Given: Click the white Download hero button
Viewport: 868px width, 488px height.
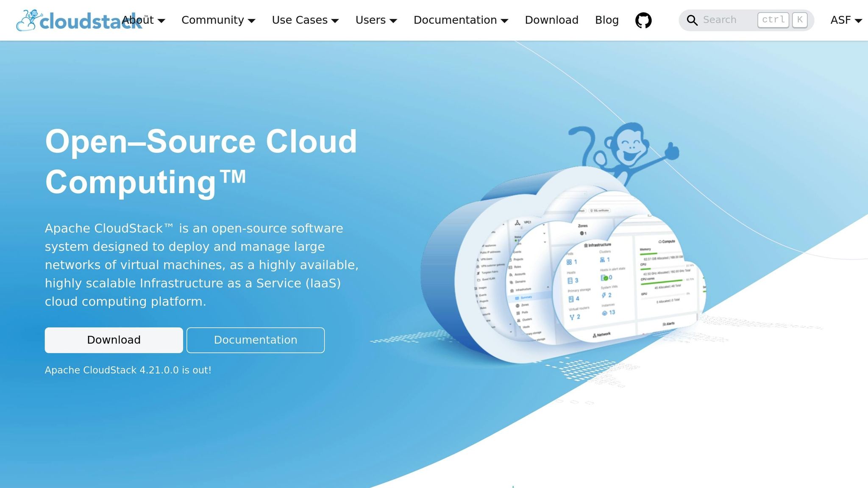Looking at the screenshot, I should 114,340.
